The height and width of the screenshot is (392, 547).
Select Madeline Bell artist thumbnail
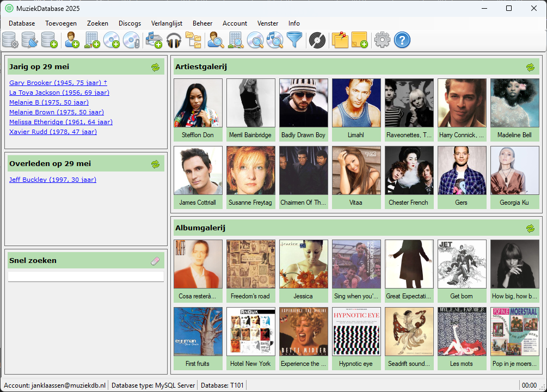pos(515,102)
